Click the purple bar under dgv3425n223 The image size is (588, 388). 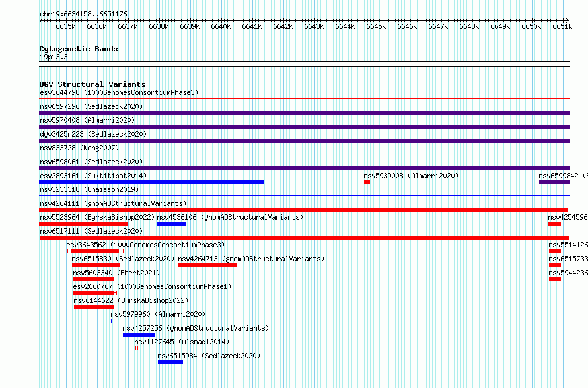[x=304, y=141]
